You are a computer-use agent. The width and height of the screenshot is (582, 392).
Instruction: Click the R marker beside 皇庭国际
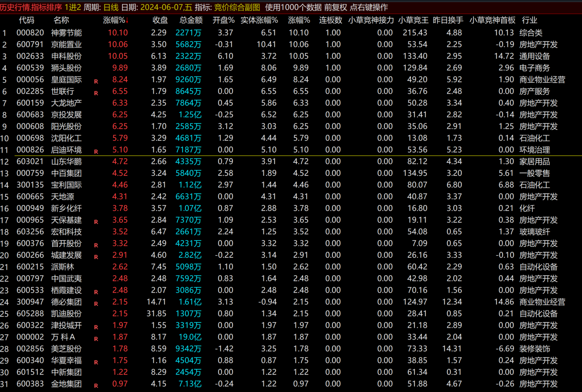(96, 81)
